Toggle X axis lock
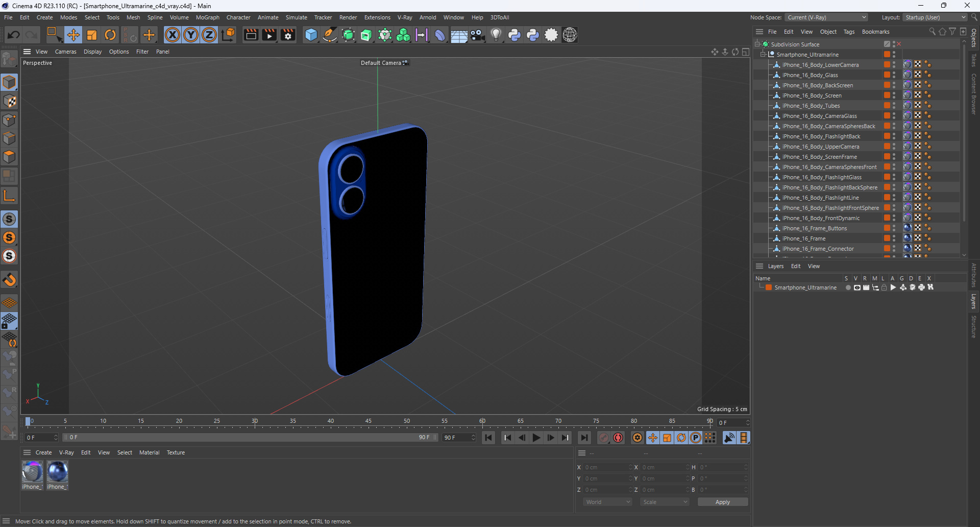This screenshot has width=980, height=527. click(173, 35)
